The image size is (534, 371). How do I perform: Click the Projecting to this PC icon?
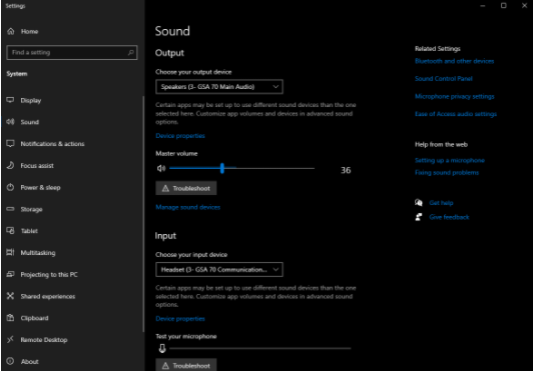(x=11, y=274)
